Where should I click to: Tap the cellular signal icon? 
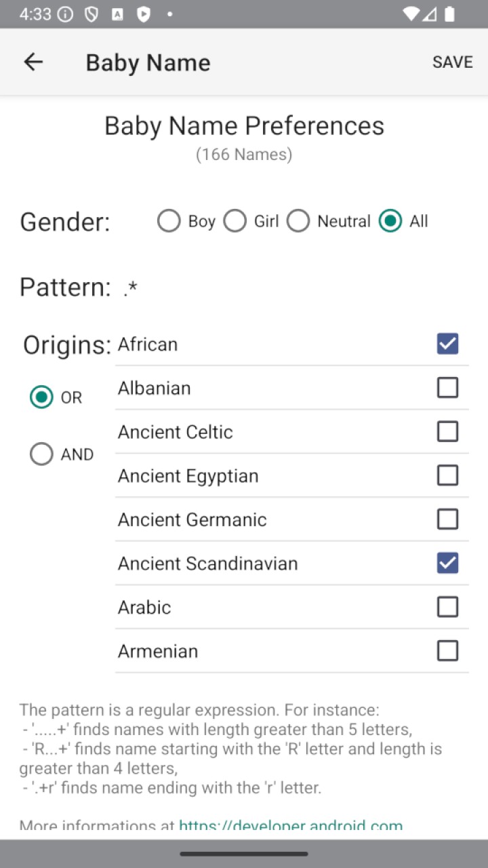click(430, 14)
